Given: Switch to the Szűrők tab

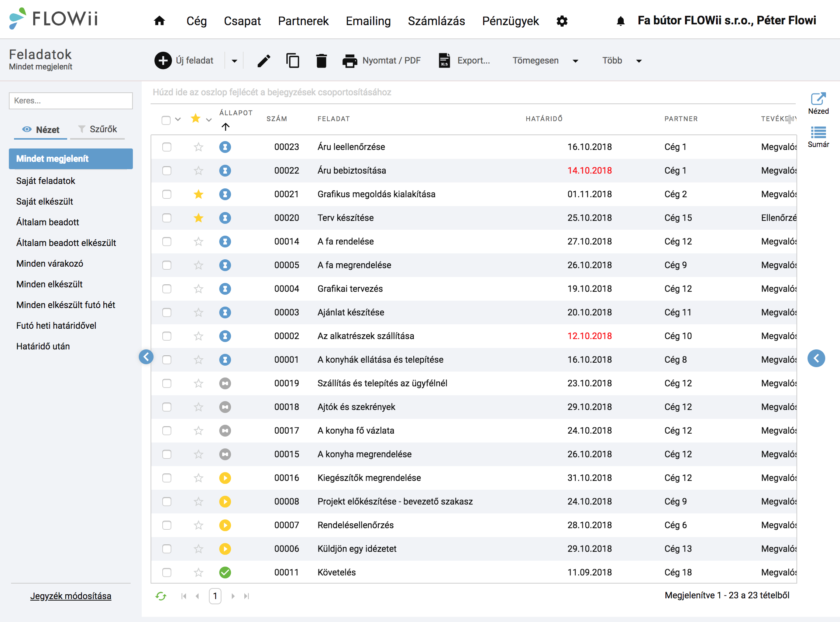Looking at the screenshot, I should point(97,129).
